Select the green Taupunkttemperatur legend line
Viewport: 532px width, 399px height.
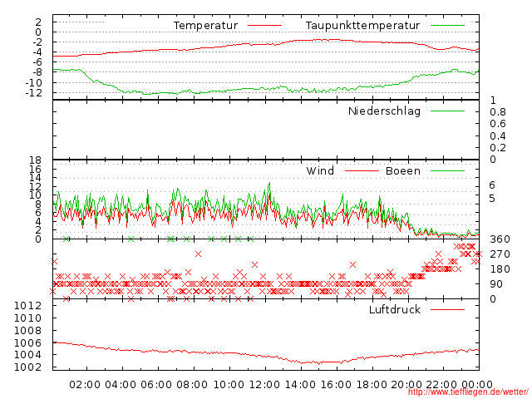447,26
